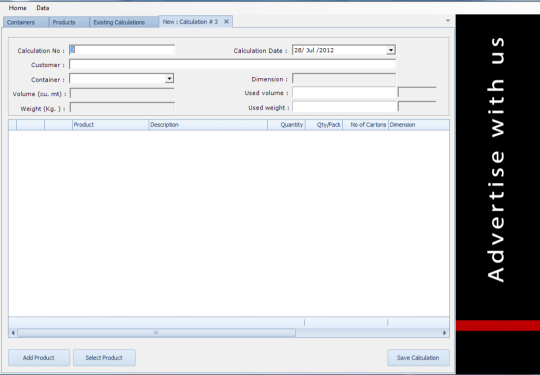
Task: Open the Home menu
Action: point(17,8)
